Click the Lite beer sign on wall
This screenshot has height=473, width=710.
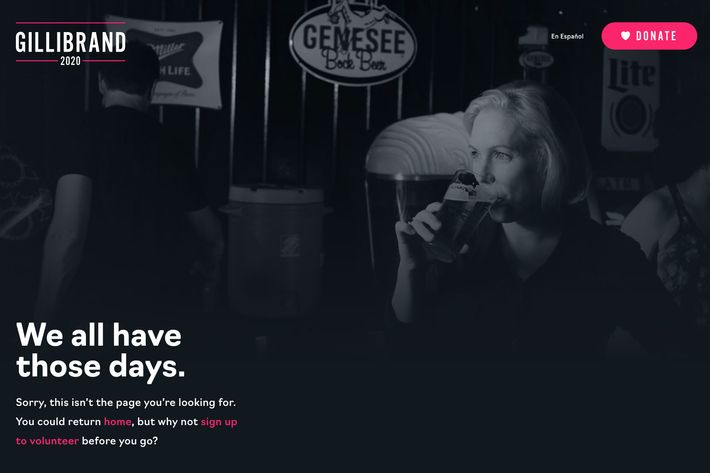pos(630,100)
